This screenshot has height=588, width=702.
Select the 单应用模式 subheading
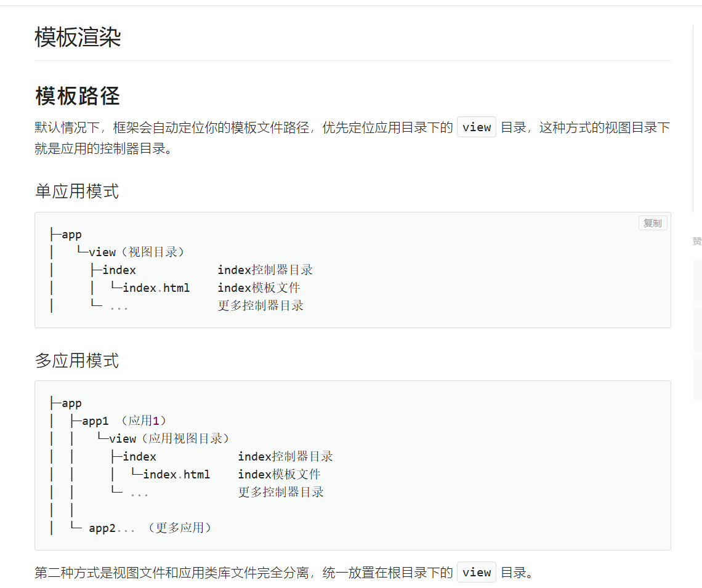[77, 191]
